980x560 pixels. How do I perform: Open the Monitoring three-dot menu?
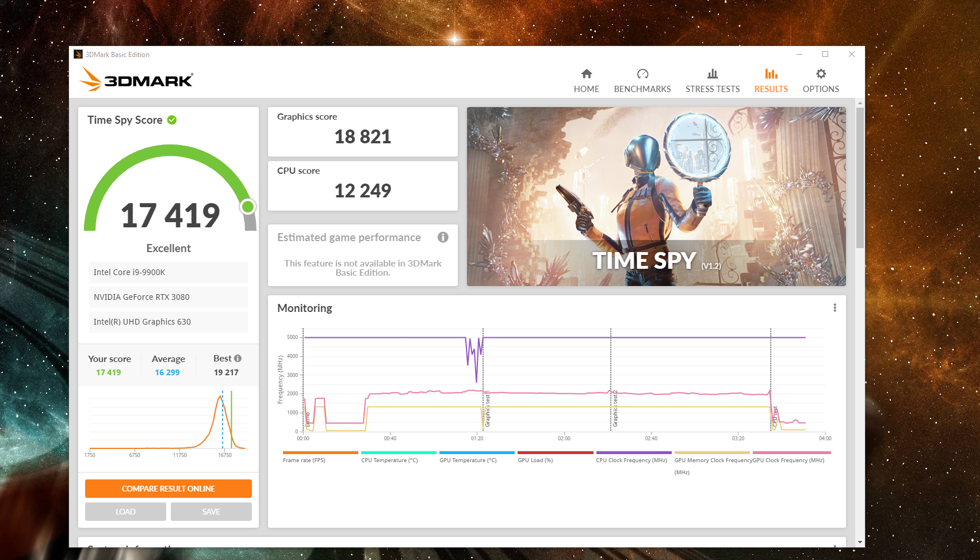point(834,308)
